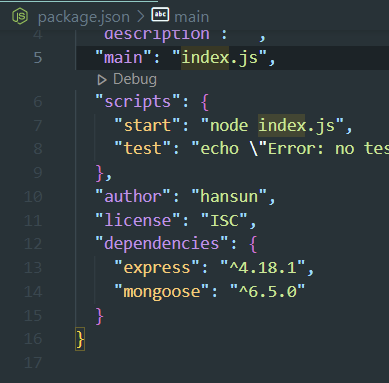The image size is (389, 383).
Task: Click the "author" key
Action: coord(133,196)
